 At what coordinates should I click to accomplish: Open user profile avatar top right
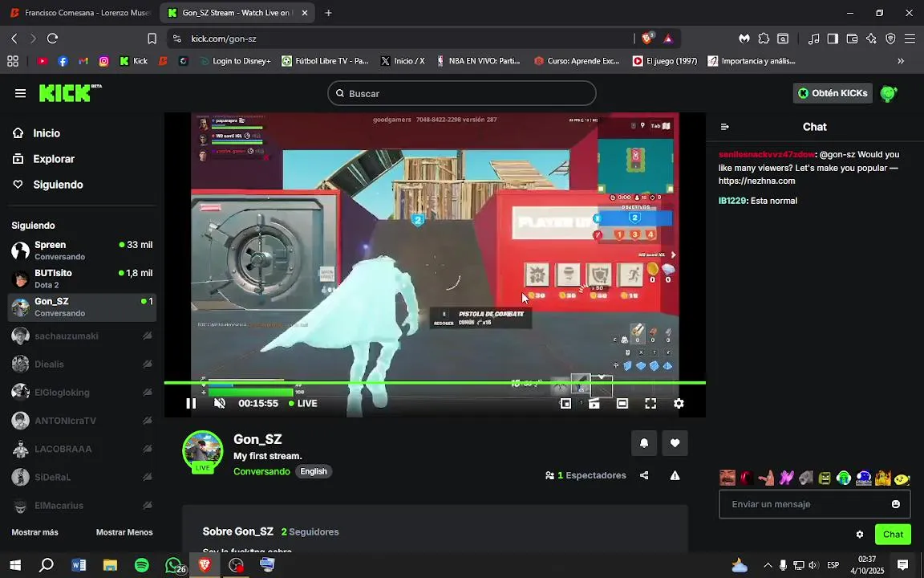(888, 93)
